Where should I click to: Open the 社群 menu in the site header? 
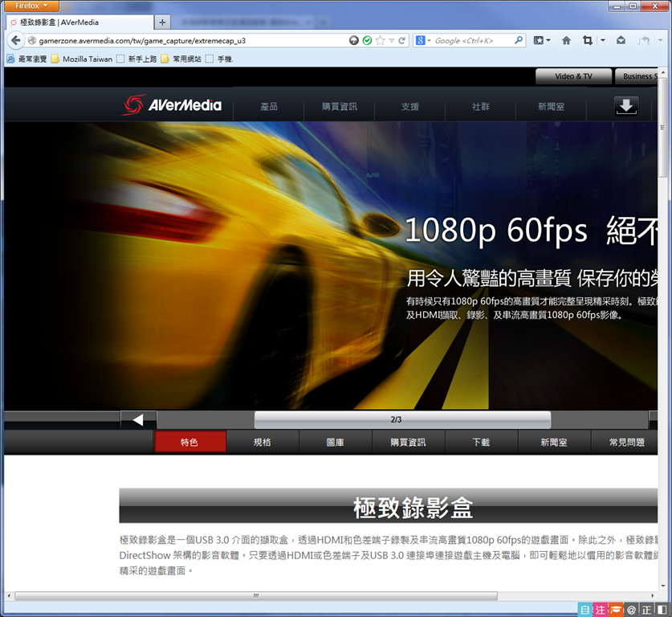coord(480,106)
